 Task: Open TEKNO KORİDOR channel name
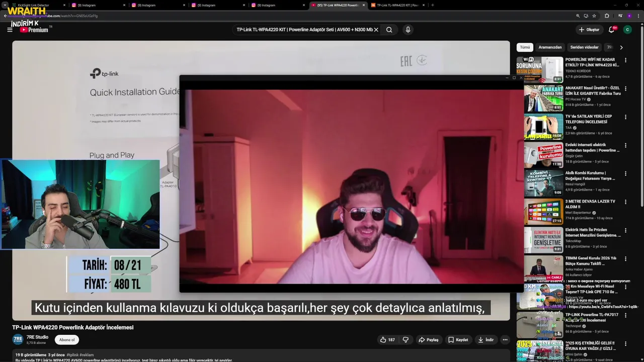[x=578, y=71]
